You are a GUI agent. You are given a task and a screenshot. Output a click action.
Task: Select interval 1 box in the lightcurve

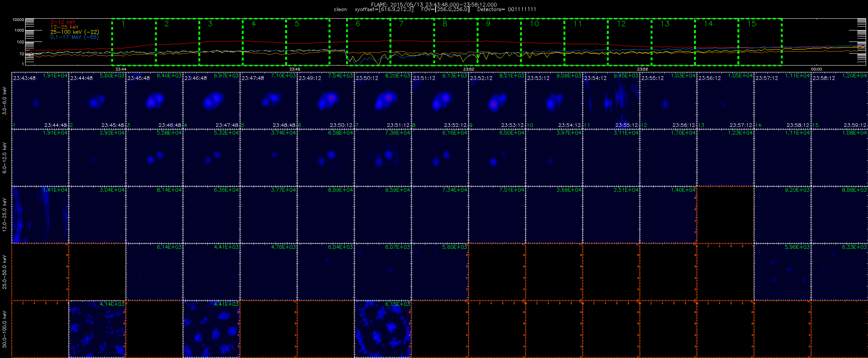134,42
